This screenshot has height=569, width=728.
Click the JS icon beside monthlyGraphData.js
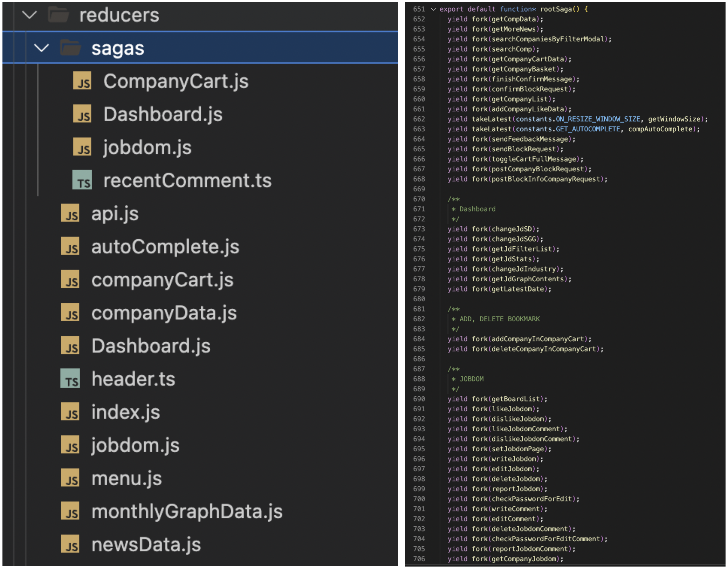[70, 511]
